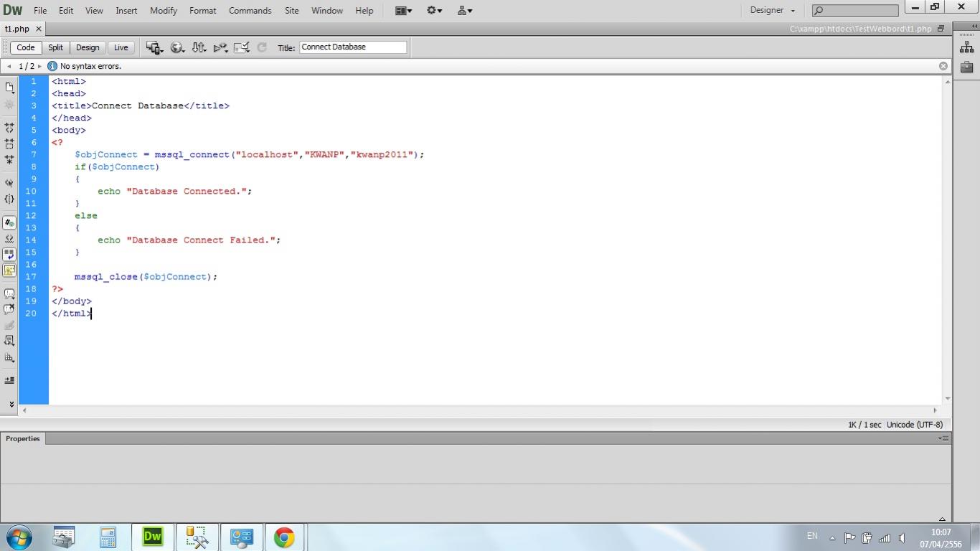Viewport: 980px width, 551px height.
Task: Click the blue info icon
Action: 52,66
